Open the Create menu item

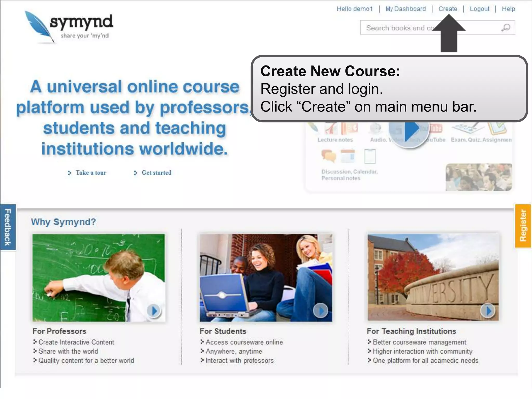point(448,9)
